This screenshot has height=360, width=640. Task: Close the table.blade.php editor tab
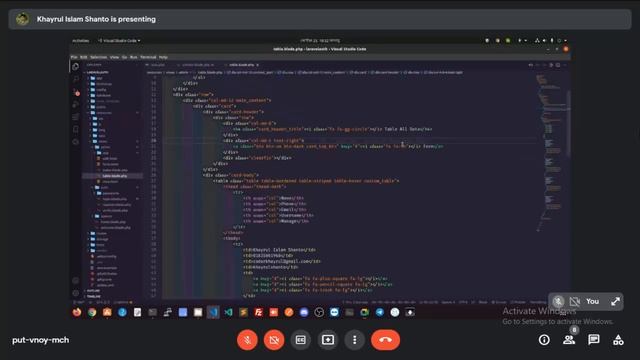[258, 65]
